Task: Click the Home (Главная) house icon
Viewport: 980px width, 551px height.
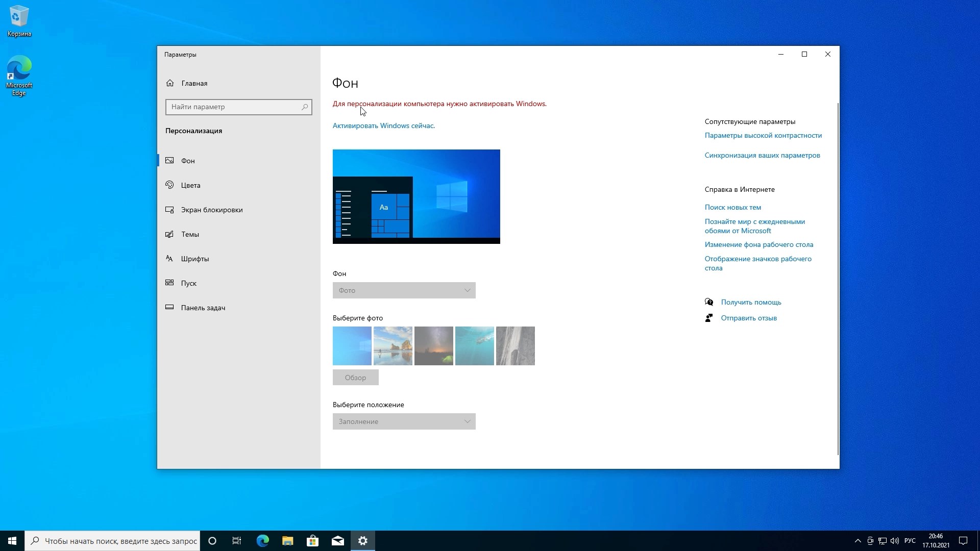Action: (x=170, y=83)
